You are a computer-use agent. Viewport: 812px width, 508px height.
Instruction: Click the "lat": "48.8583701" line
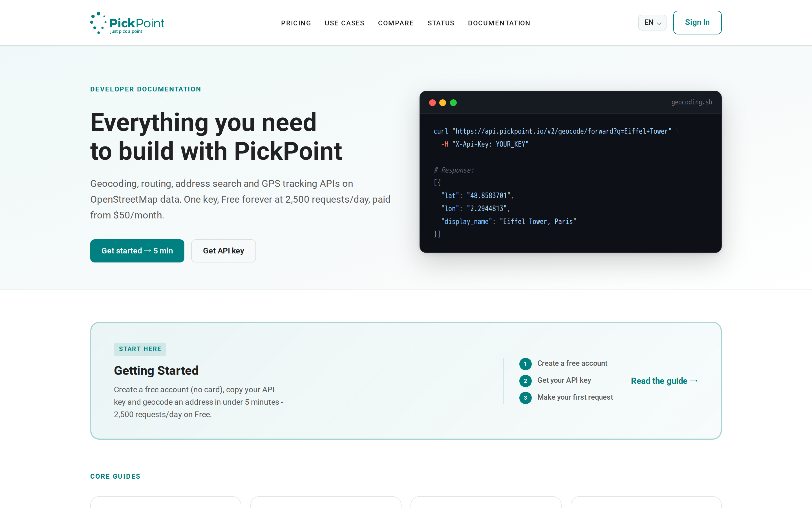pos(477,196)
